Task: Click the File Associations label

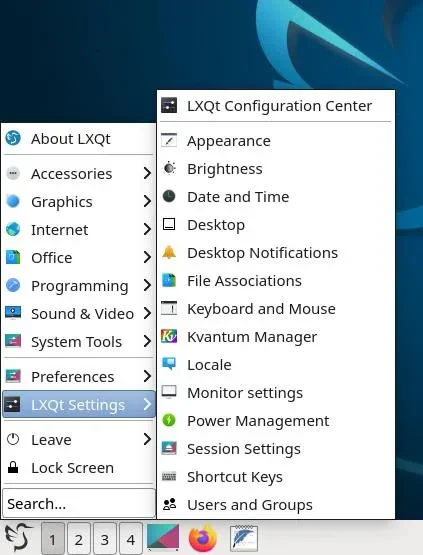Action: (245, 281)
